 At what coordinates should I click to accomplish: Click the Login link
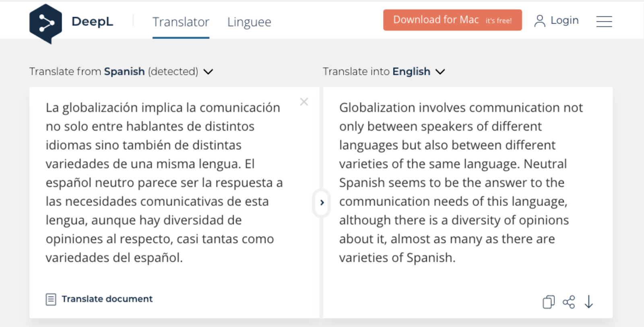[x=564, y=21]
